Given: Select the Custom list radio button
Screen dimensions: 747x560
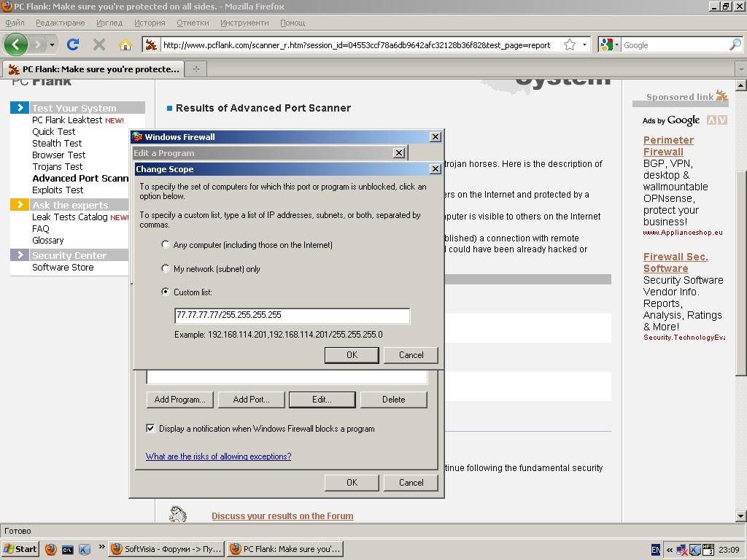Looking at the screenshot, I should 166,292.
